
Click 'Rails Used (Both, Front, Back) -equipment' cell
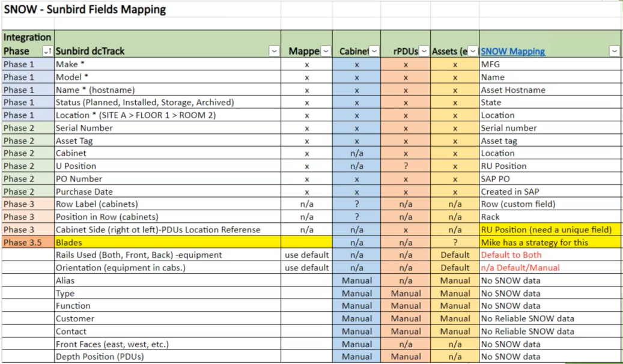coord(167,255)
